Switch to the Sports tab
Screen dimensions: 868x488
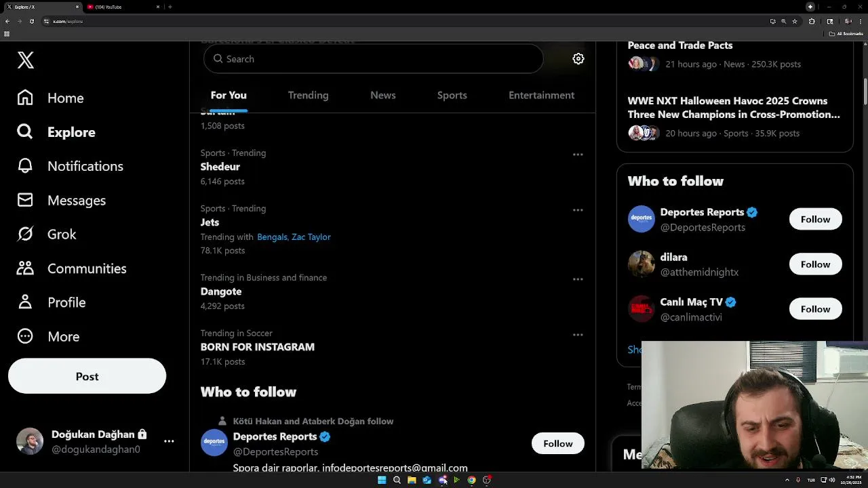(452, 96)
